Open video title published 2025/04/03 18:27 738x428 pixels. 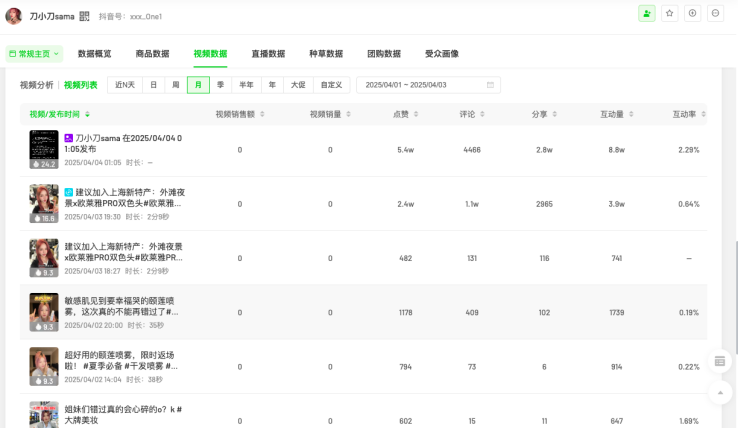point(123,252)
